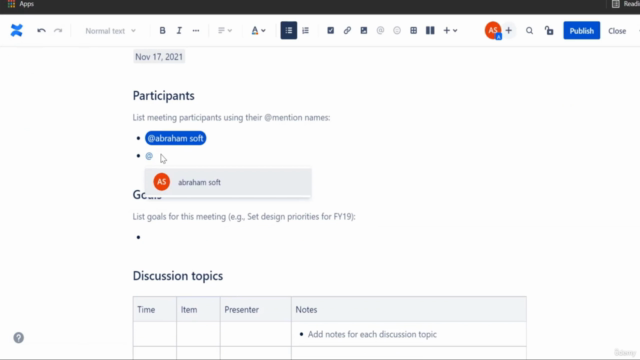The width and height of the screenshot is (640, 360).
Task: Click the Discussion topics heading
Action: (x=178, y=276)
